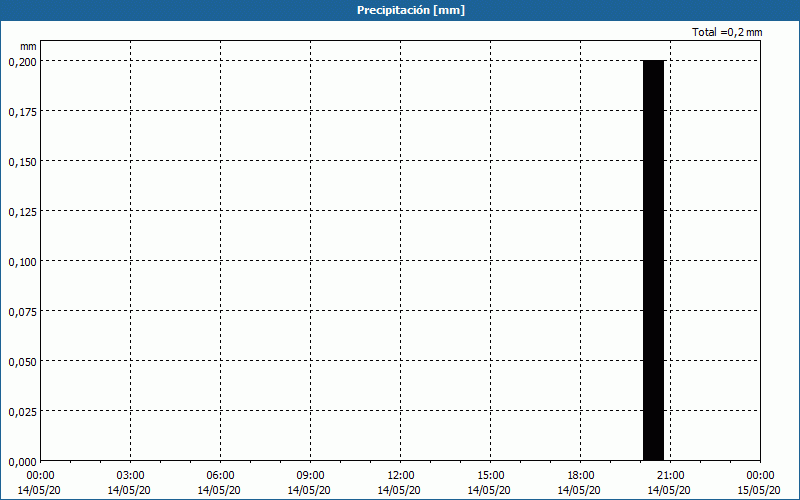Click the 03:00 time axis label
Viewport: 800px width, 500px height.
click(x=130, y=475)
